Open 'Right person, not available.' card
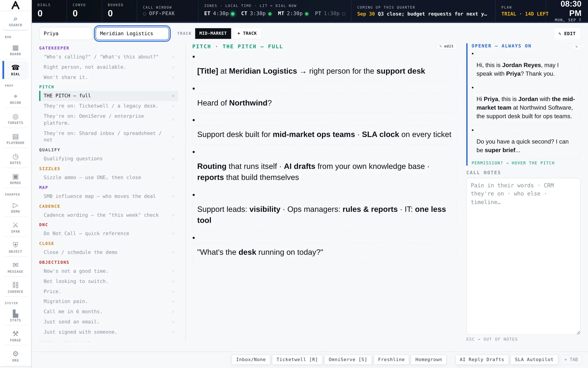The width and height of the screenshot is (588, 368). tap(109, 67)
